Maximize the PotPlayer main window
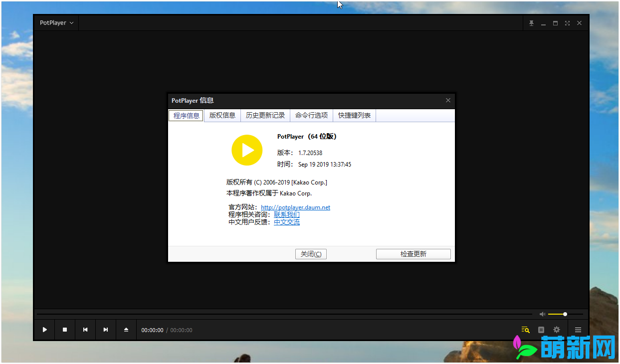This screenshot has height=364, width=620. click(x=555, y=23)
